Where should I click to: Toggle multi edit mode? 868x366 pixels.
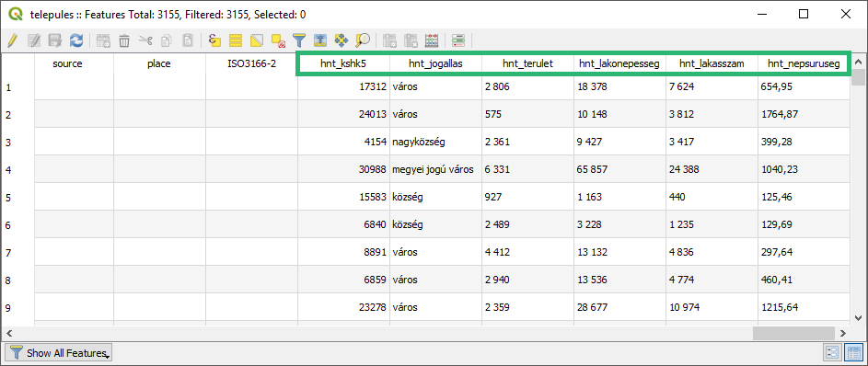tap(34, 40)
